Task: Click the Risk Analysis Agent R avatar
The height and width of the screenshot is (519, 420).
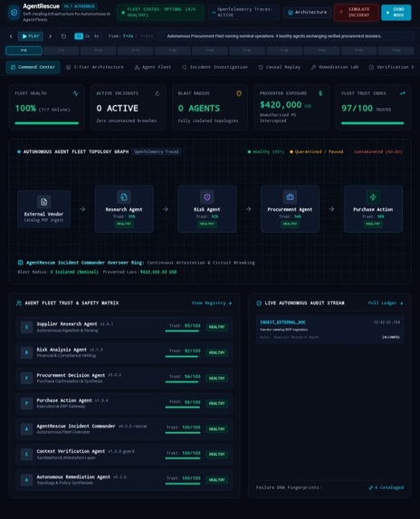Action: pyautogui.click(x=26, y=352)
